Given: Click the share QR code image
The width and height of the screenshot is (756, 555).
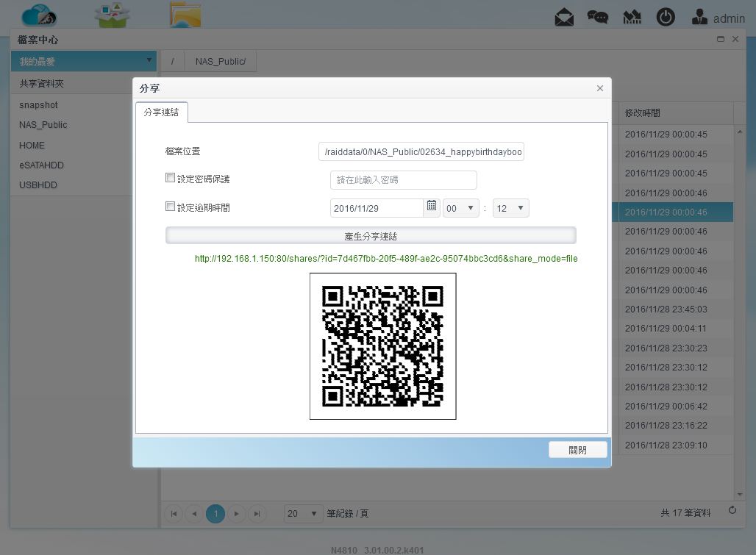Looking at the screenshot, I should point(383,346).
